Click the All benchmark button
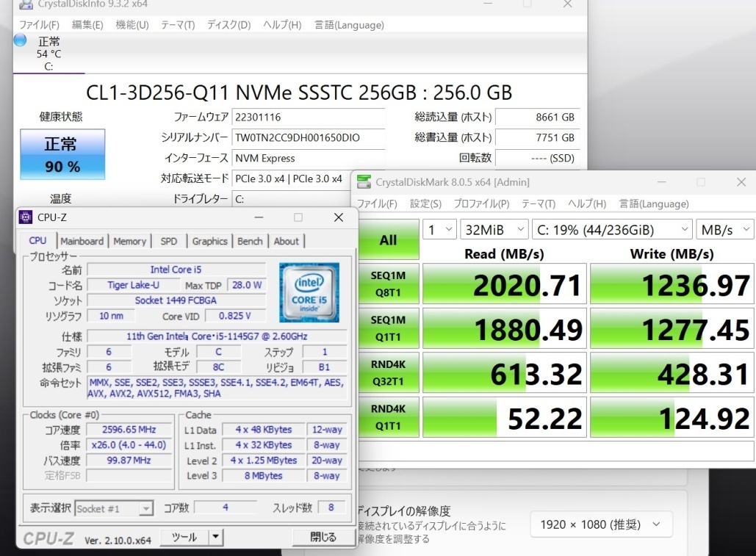The width and height of the screenshot is (756, 556). [388, 239]
